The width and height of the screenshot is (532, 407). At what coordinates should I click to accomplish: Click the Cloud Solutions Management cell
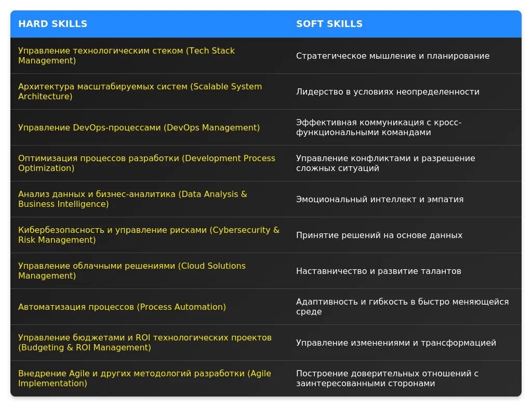point(149,271)
